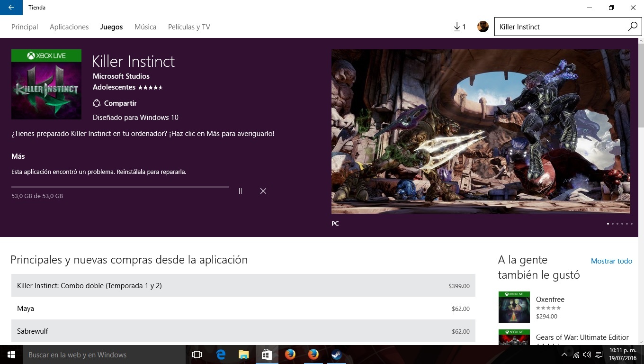The height and width of the screenshot is (364, 644).
Task: Click the volume speaker tray icon
Action: pyautogui.click(x=587, y=355)
